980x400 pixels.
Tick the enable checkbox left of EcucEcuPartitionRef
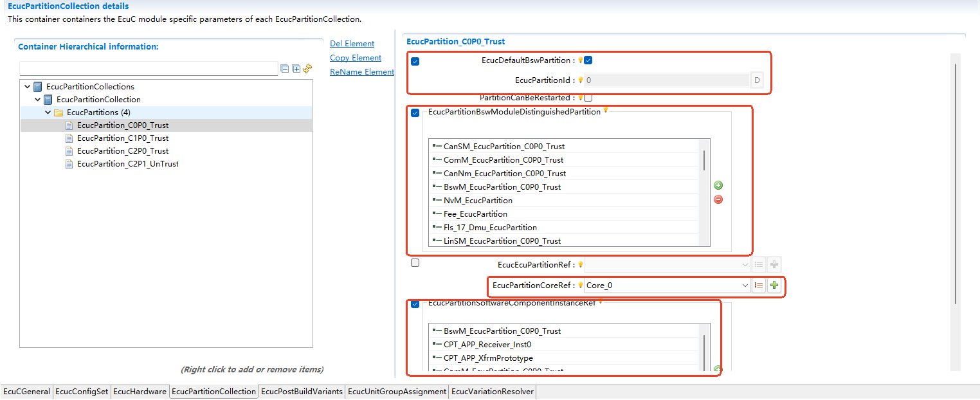(415, 263)
